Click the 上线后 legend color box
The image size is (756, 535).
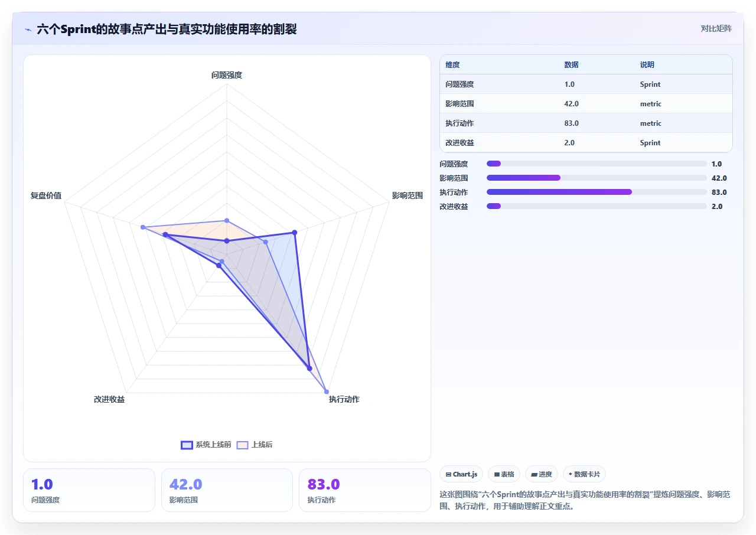[242, 445]
